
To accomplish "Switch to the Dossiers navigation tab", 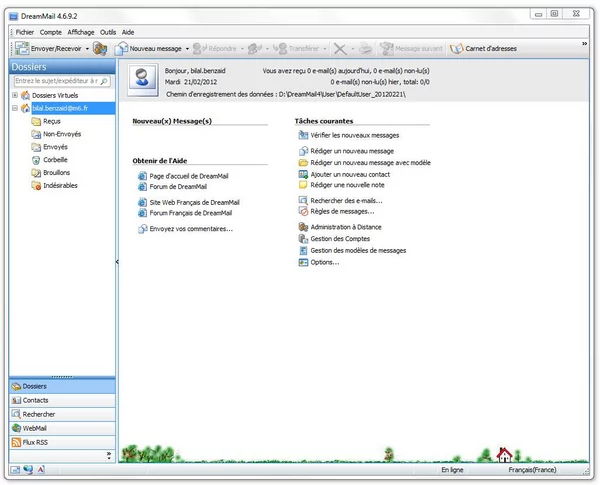I will [62, 387].
